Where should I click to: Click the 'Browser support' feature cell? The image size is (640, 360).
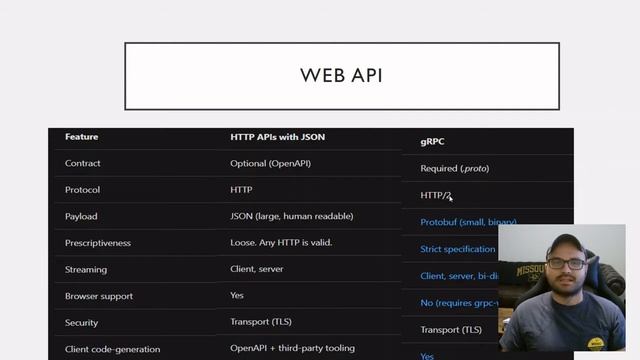click(99, 296)
